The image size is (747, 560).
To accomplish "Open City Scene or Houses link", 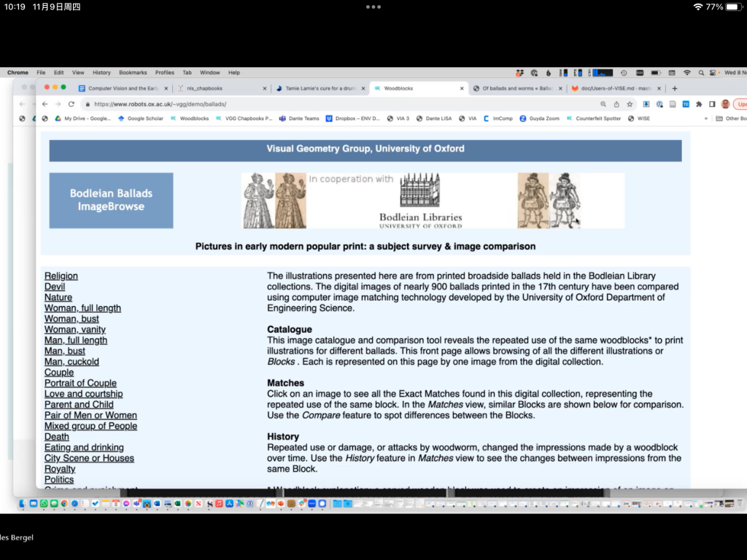I will [89, 458].
